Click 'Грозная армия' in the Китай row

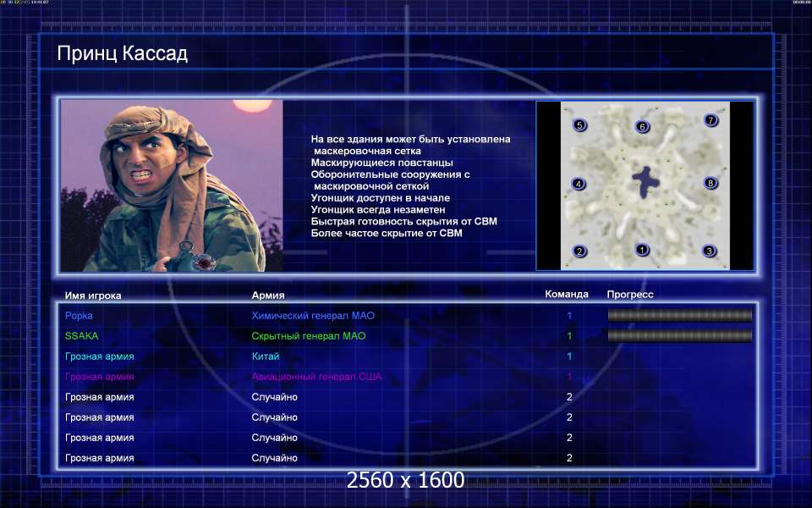(100, 356)
